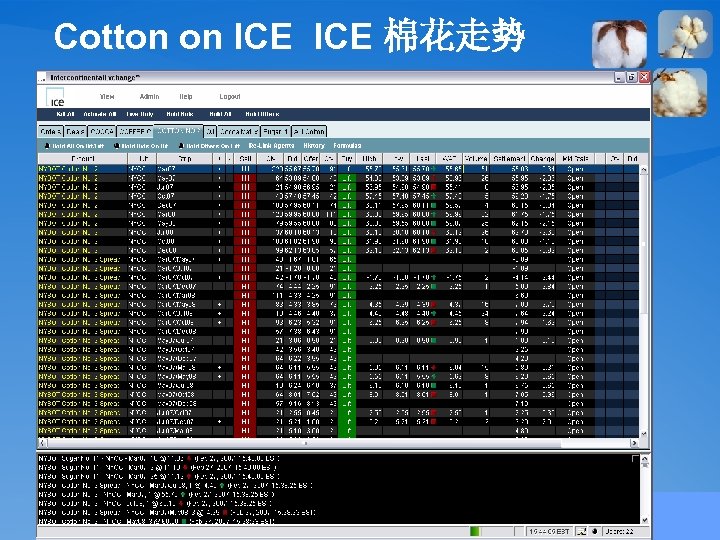This screenshot has width=720, height=540.
Task: Click the Volume column header
Action: point(476,158)
